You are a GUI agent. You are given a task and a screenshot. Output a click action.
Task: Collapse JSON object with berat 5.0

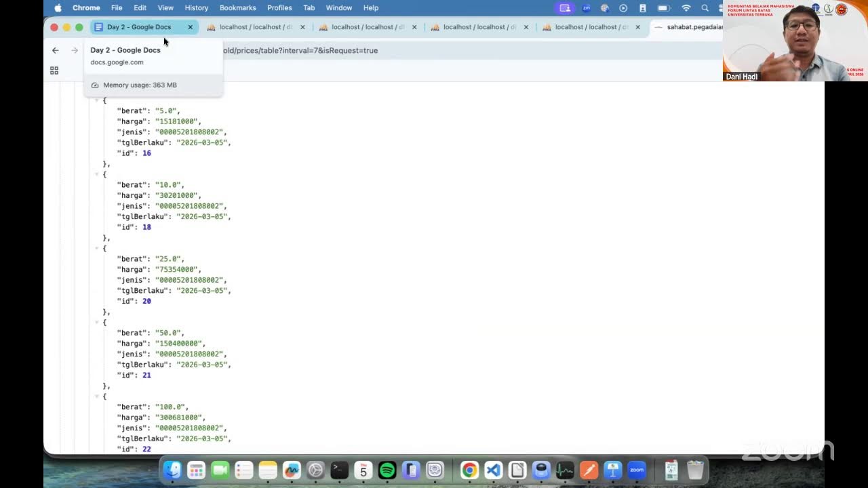tap(97, 100)
